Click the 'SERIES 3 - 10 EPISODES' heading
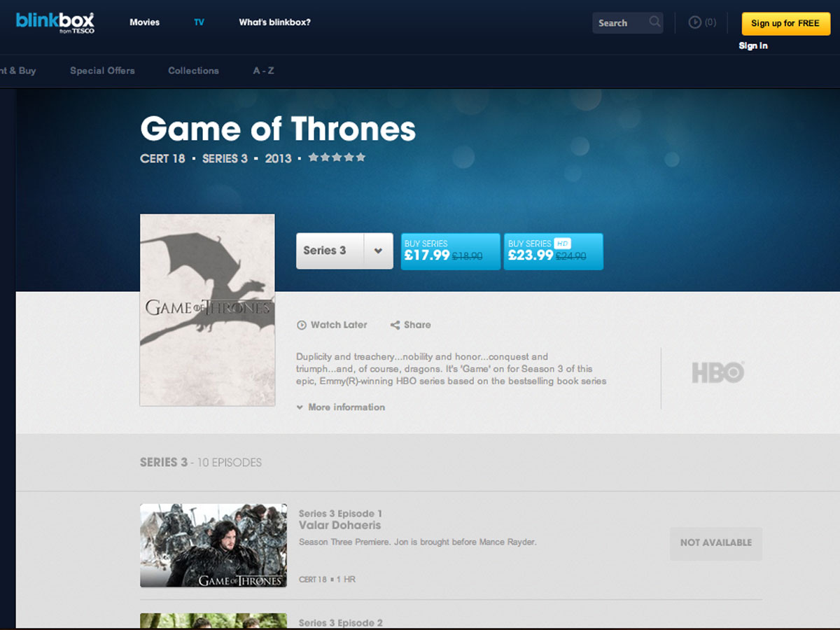This screenshot has width=840, height=630. [201, 463]
